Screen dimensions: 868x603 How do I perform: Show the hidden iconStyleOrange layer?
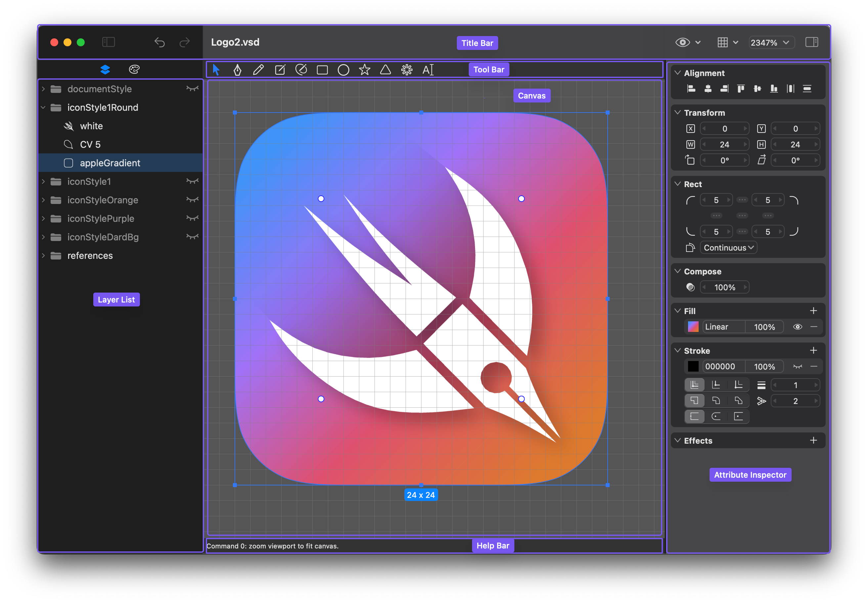(192, 200)
